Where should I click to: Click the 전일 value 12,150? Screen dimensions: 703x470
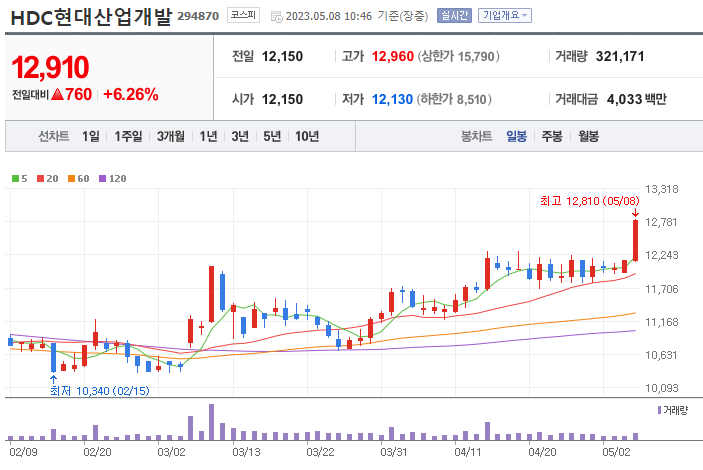[282, 57]
